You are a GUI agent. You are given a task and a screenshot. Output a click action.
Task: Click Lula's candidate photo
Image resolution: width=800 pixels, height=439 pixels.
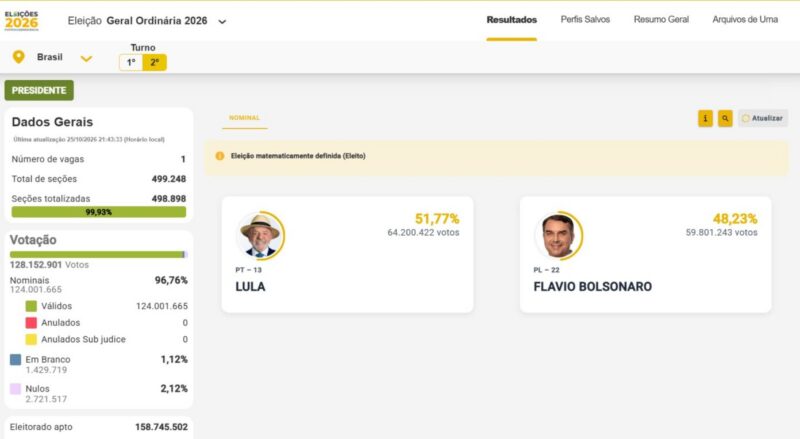(x=261, y=235)
